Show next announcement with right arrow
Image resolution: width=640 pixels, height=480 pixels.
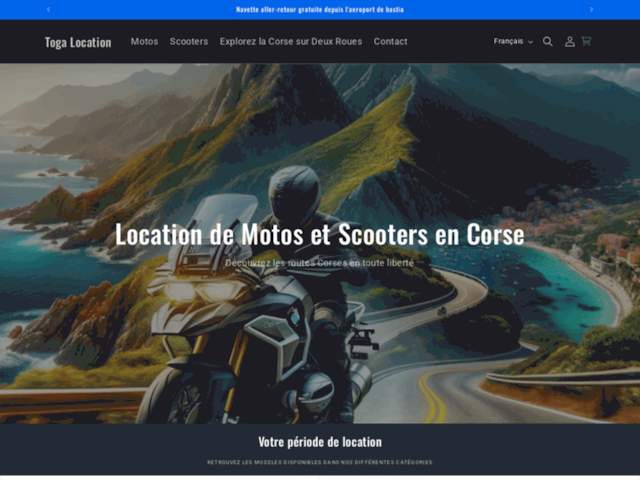pos(591,9)
